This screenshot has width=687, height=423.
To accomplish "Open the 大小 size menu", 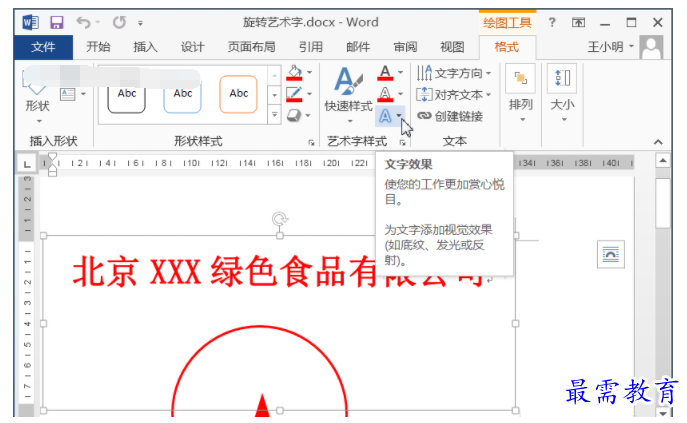I will coord(563,95).
